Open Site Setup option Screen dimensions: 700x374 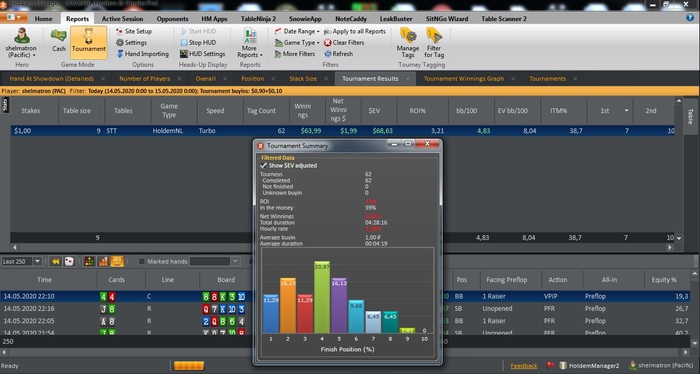coord(133,31)
